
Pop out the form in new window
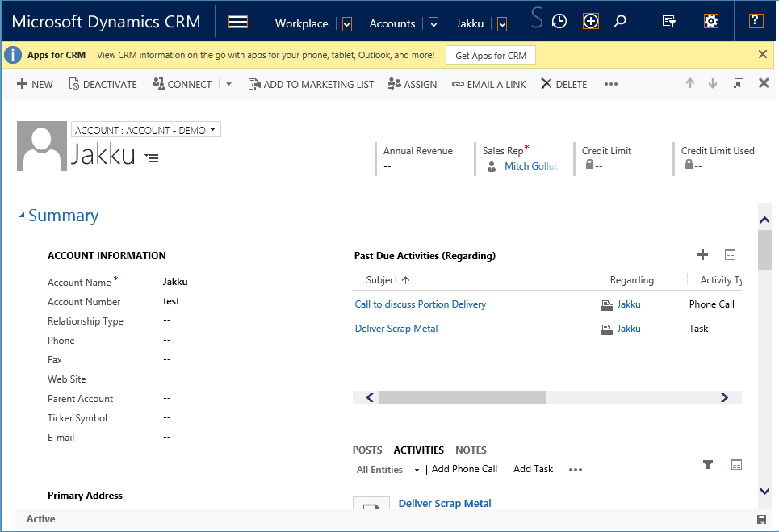click(739, 83)
